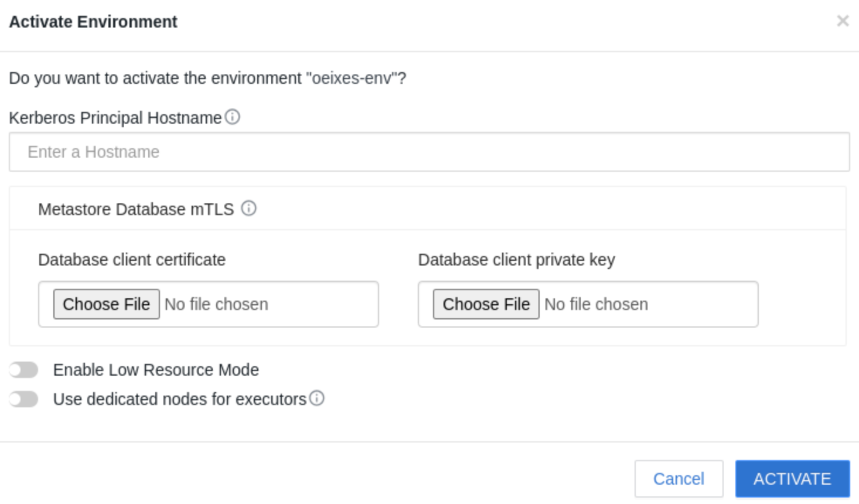This screenshot has width=859, height=504.
Task: Click the "Enable Low Resource Mode" label
Action: pos(156,370)
